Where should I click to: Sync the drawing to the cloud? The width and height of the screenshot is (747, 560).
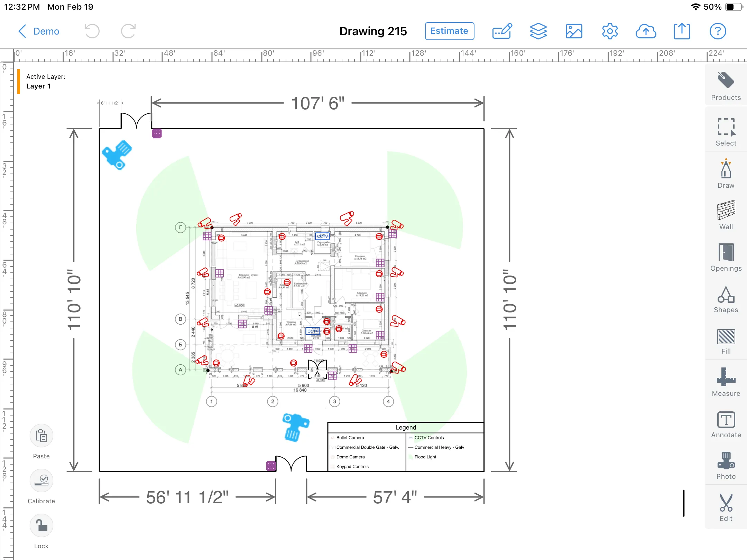coord(646,31)
